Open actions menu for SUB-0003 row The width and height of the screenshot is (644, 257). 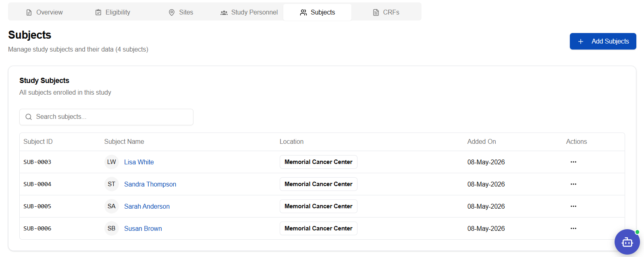tap(573, 162)
